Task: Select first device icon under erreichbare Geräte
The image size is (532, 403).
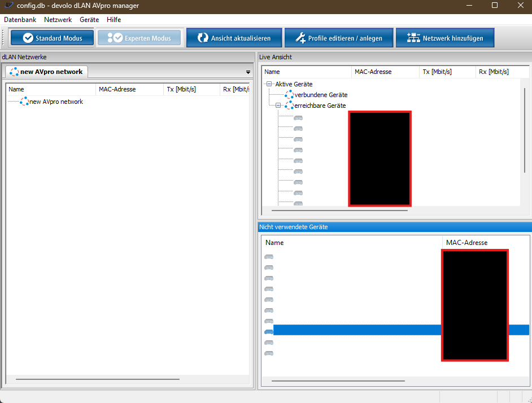Action: [298, 118]
